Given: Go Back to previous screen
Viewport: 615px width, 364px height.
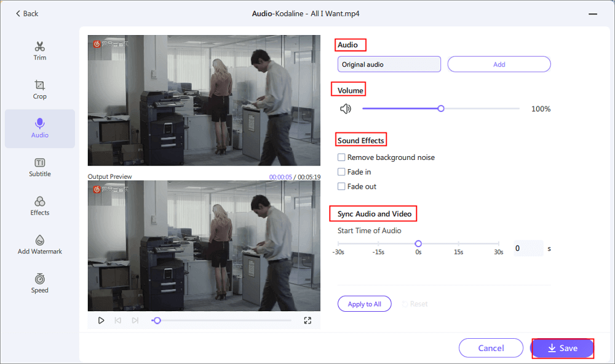Looking at the screenshot, I should tap(26, 14).
